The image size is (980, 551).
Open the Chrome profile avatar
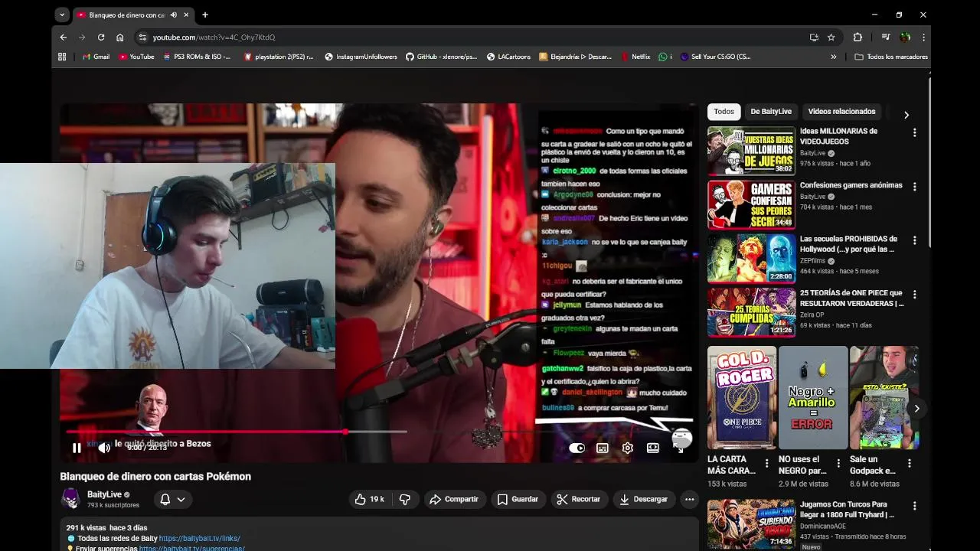[x=906, y=37]
